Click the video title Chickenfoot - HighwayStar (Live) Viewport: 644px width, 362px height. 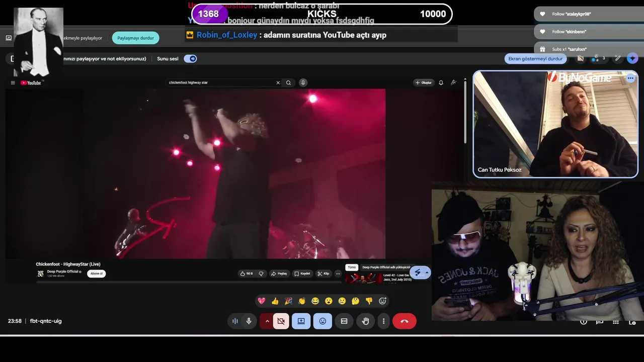click(68, 264)
